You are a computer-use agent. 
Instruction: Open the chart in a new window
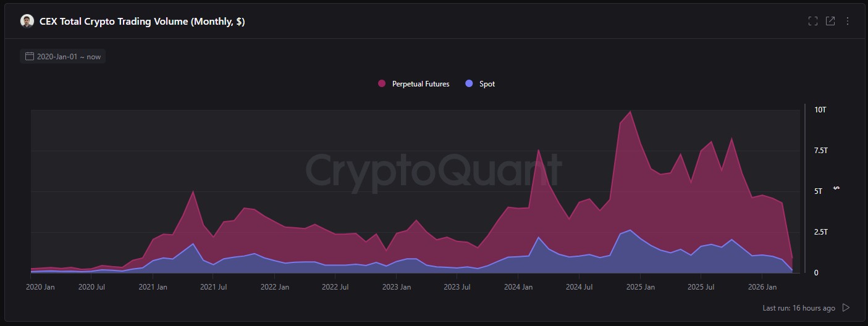click(x=830, y=22)
